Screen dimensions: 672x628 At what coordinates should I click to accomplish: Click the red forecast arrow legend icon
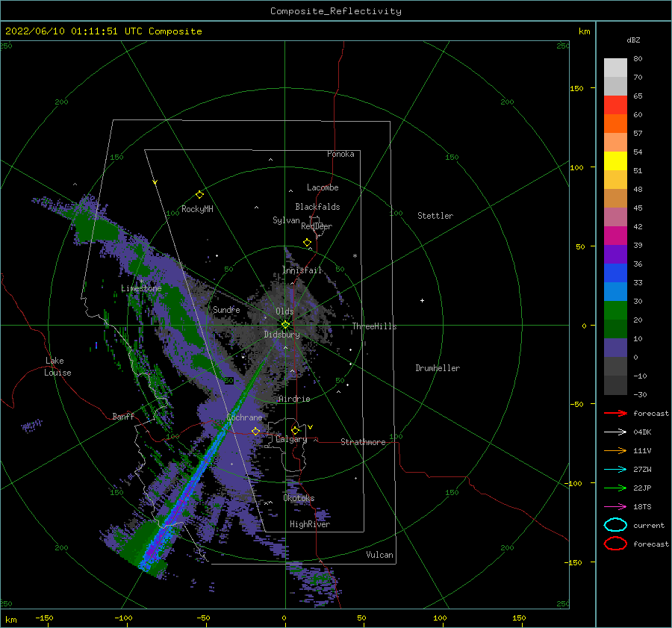pyautogui.click(x=615, y=413)
